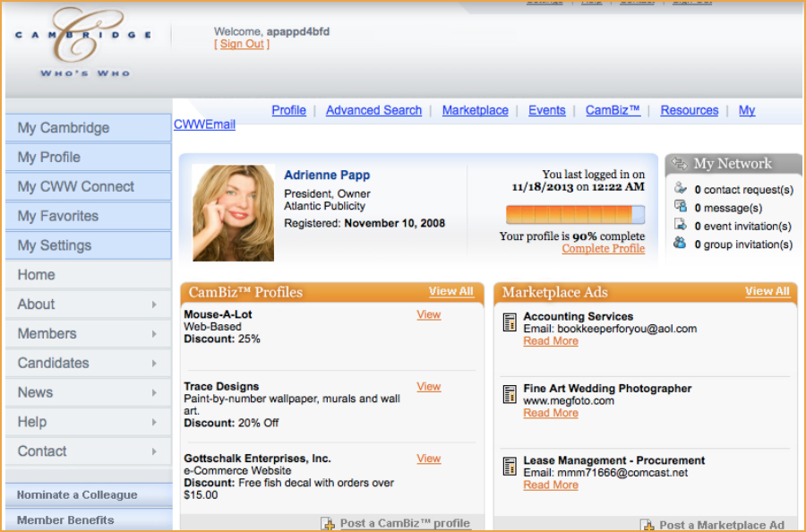Click the Atlantic Publicity company text

click(x=325, y=206)
